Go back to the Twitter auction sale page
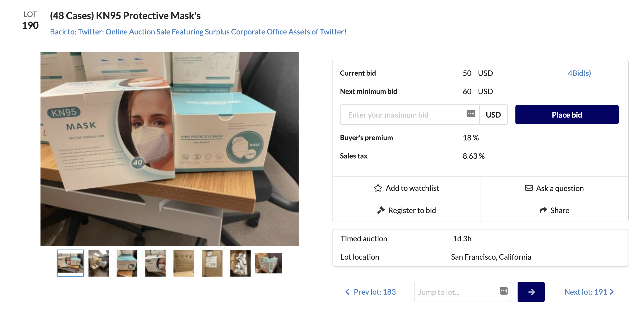Viewport: 644px width, 318px height. [x=198, y=32]
